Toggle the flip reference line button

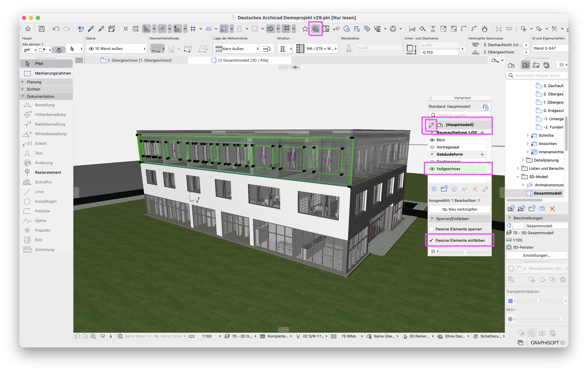tap(266, 49)
